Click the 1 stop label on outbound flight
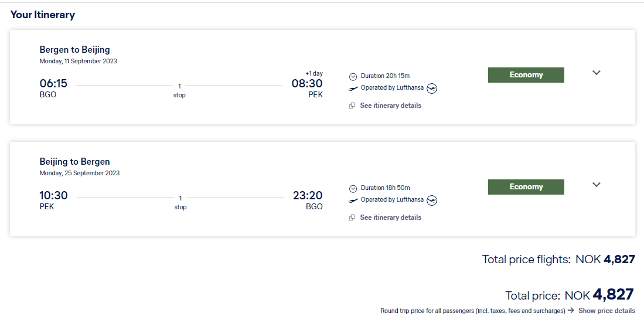 click(x=179, y=91)
